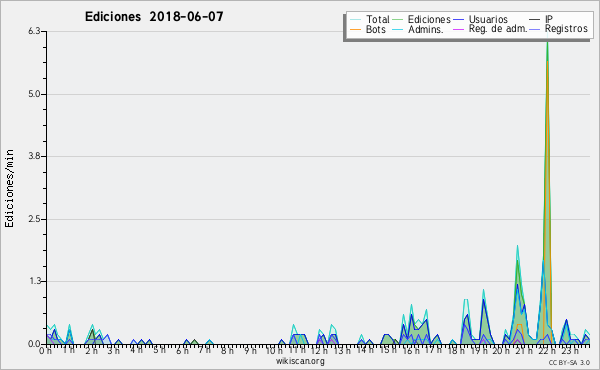
Task: Click the x-axis label '22 h'
Action: pos(546,351)
